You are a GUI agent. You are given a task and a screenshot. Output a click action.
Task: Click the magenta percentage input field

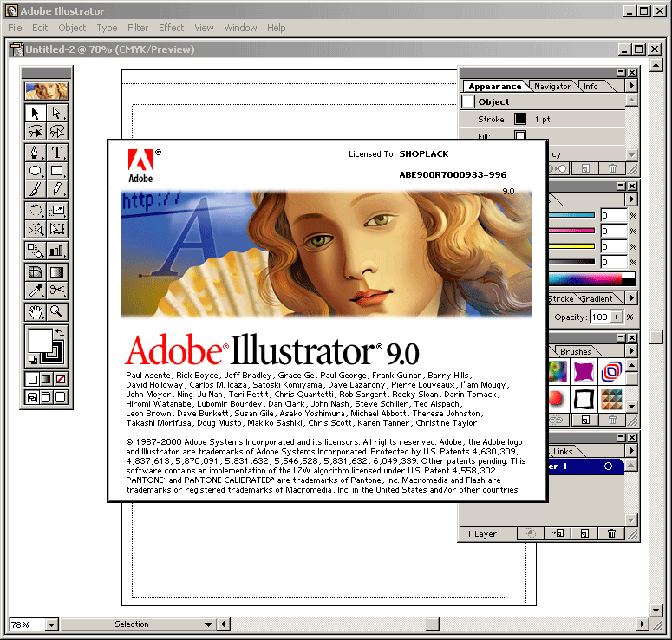click(614, 231)
